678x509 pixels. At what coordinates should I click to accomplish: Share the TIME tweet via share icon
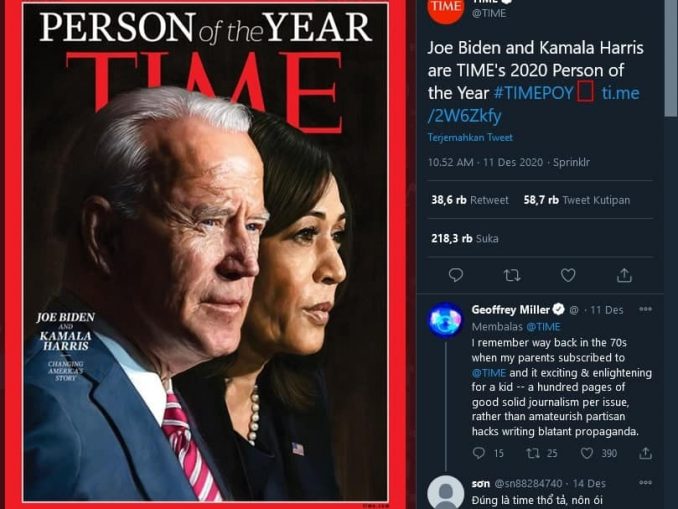tap(624, 275)
